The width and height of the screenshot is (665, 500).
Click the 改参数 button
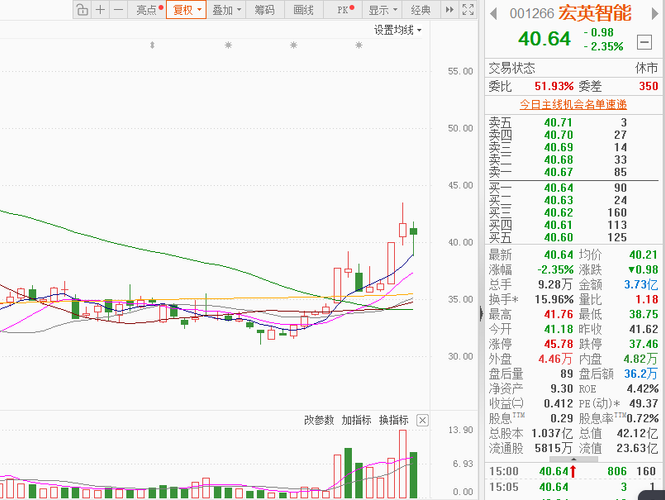[x=319, y=420]
